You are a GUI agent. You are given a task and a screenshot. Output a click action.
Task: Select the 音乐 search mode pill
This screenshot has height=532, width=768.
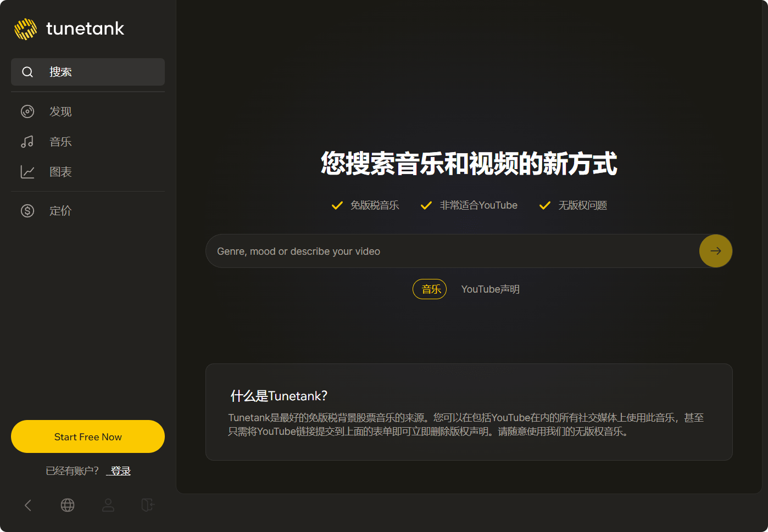click(x=430, y=289)
